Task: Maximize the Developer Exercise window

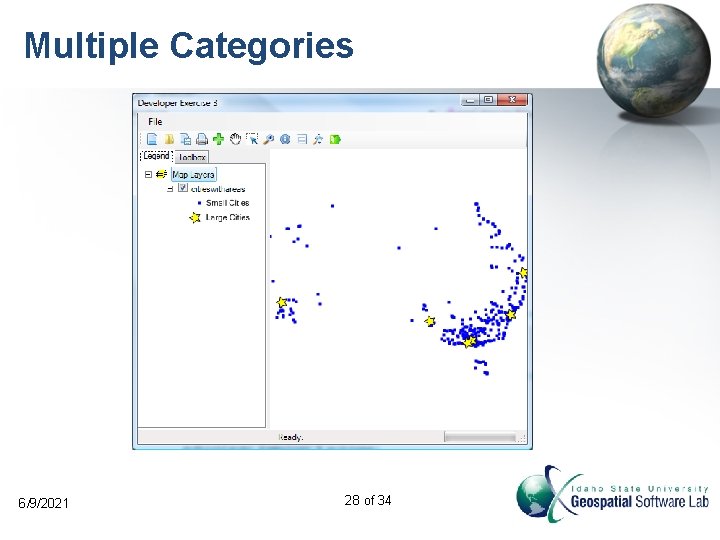Action: pos(488,100)
